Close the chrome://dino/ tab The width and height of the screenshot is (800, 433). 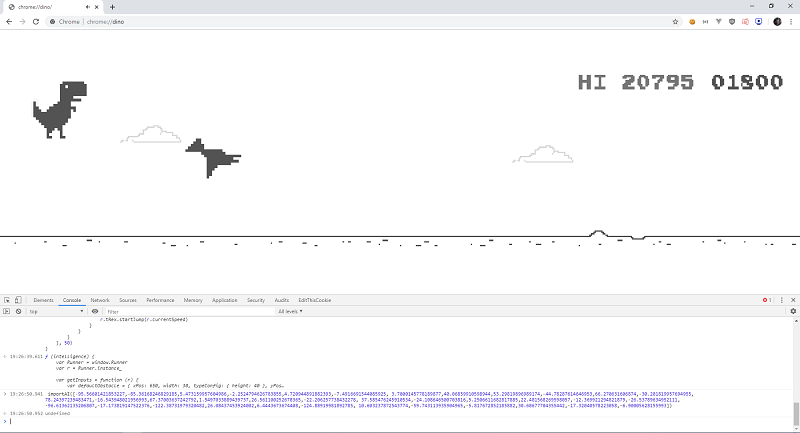tap(96, 7)
